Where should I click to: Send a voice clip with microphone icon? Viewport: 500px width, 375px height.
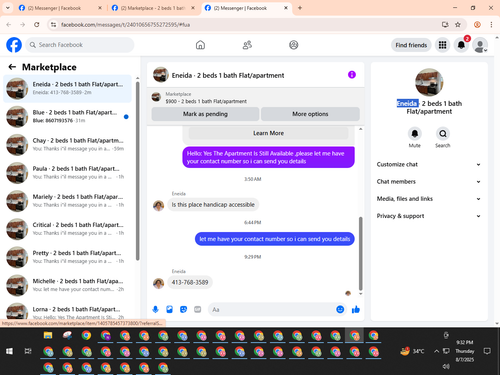tap(155, 309)
